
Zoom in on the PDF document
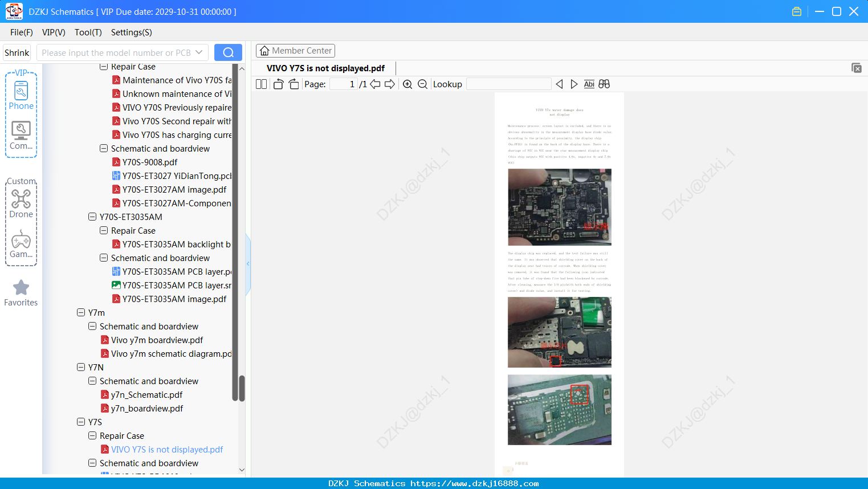tap(407, 84)
